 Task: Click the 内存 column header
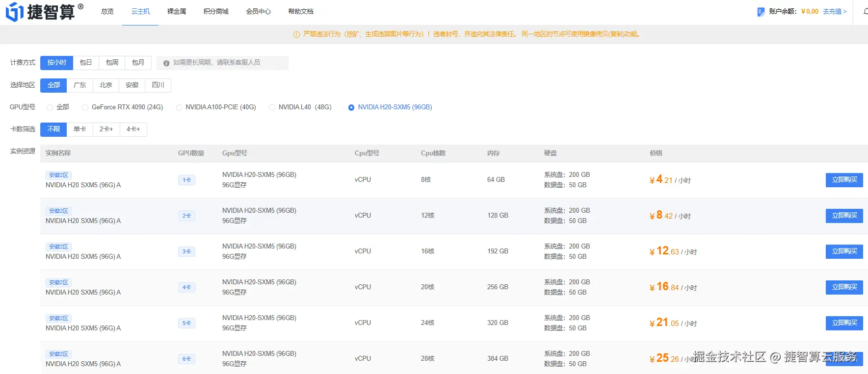click(494, 153)
